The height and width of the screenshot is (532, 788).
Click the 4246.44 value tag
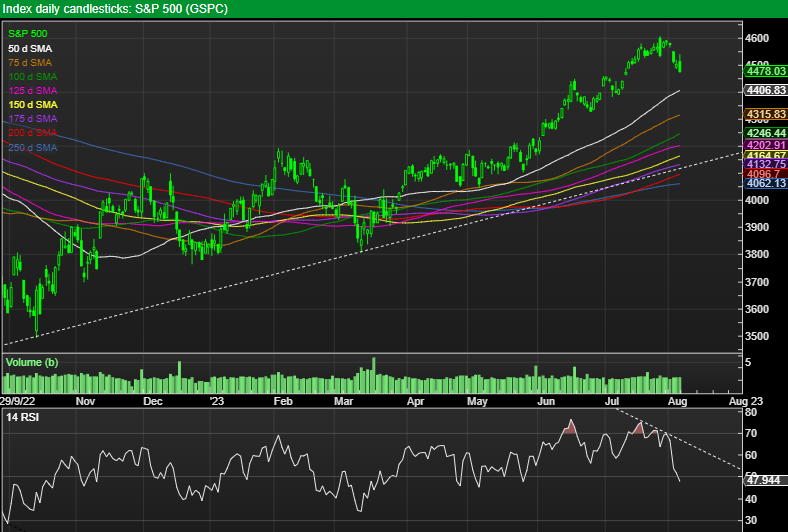tap(765, 133)
